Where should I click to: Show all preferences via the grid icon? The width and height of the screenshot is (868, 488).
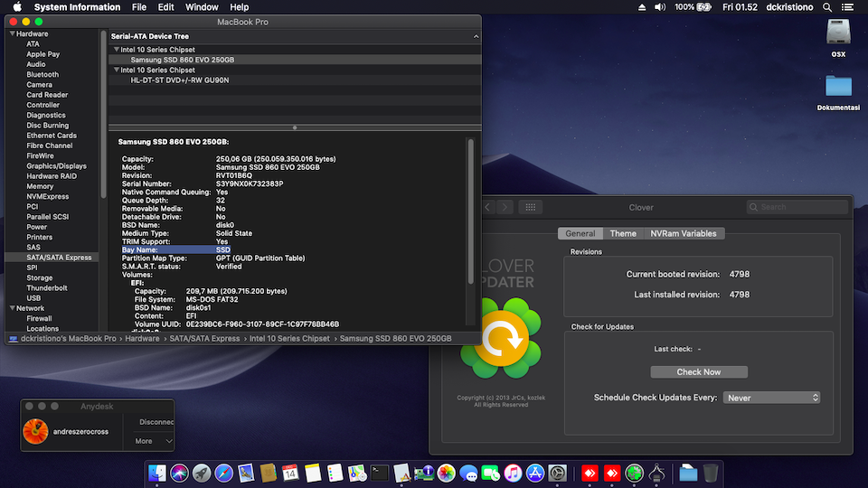532,207
